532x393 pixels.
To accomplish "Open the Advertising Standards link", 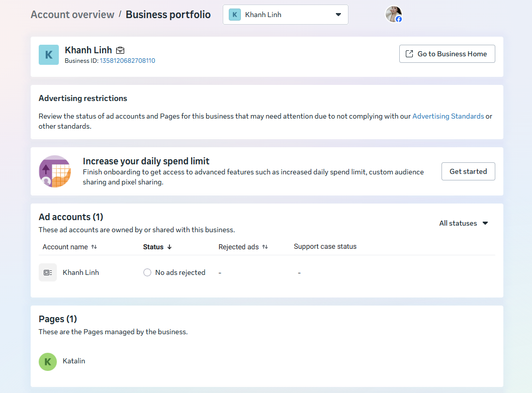I will [448, 116].
